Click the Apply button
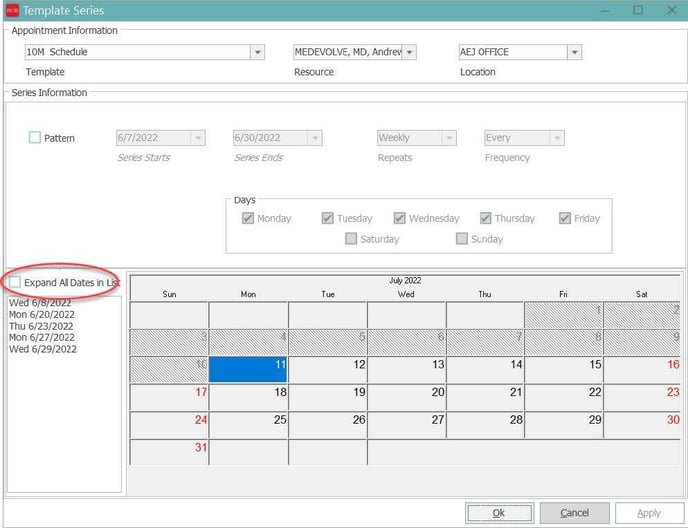Screen dimensions: 688x528 pyautogui.click(x=649, y=513)
